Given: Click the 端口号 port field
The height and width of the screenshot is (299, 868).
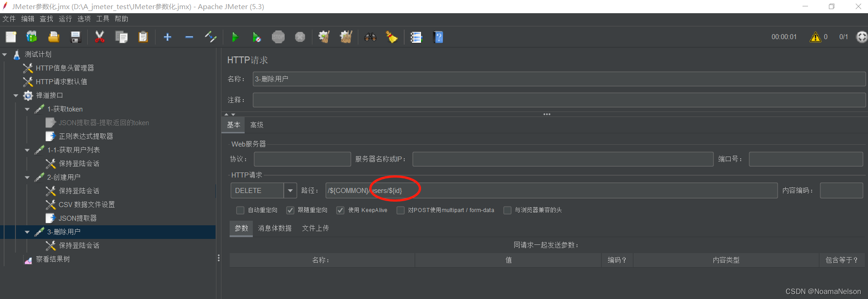Looking at the screenshot, I should point(806,159).
